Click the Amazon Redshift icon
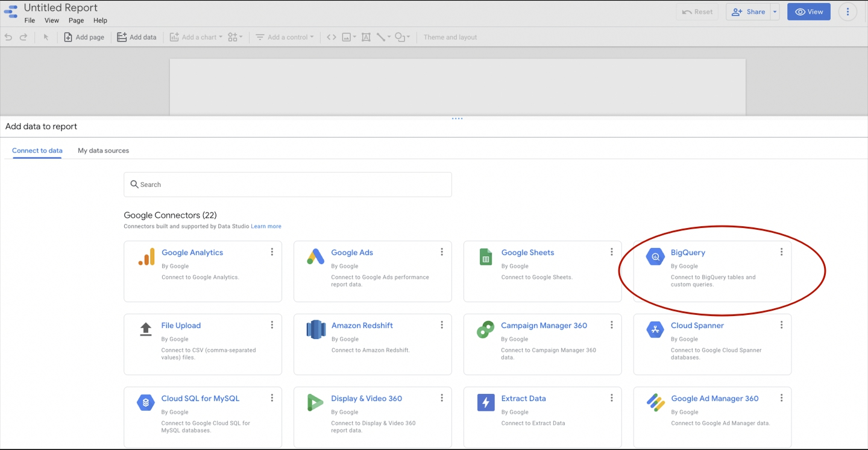The width and height of the screenshot is (868, 450). click(x=316, y=330)
